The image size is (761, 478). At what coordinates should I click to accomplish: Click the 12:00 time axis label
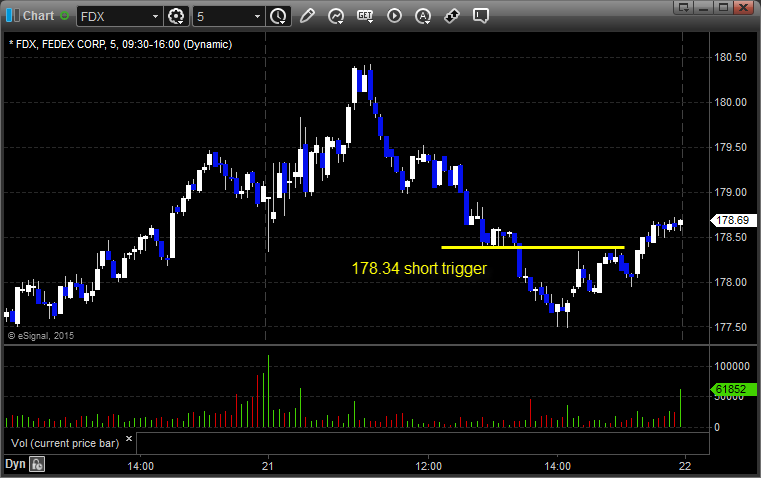click(x=429, y=466)
